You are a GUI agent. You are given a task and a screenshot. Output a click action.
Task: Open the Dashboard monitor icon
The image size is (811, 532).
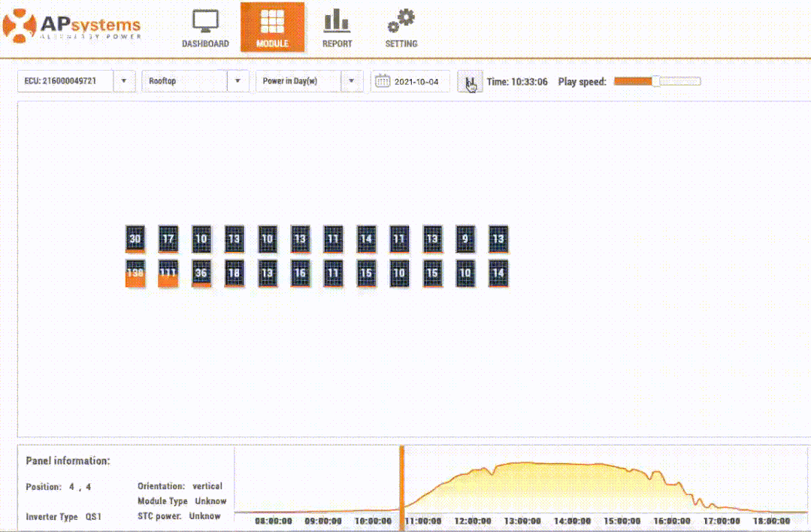(x=205, y=21)
